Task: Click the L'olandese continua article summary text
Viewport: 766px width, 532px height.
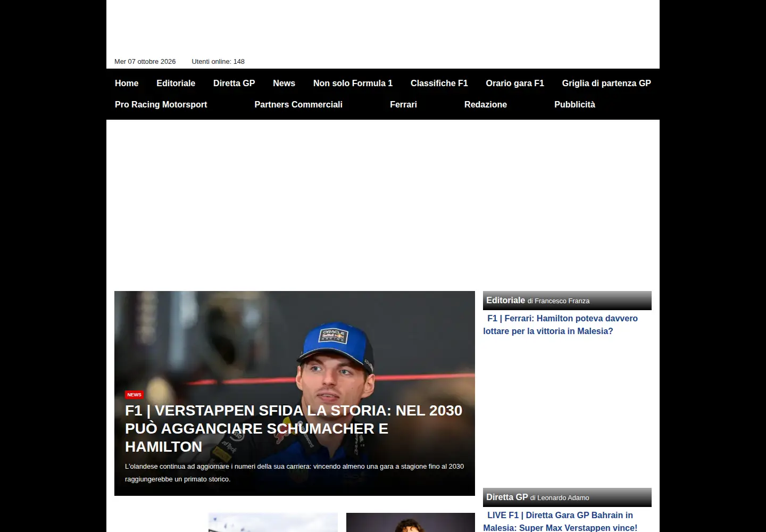Action: tap(294, 473)
